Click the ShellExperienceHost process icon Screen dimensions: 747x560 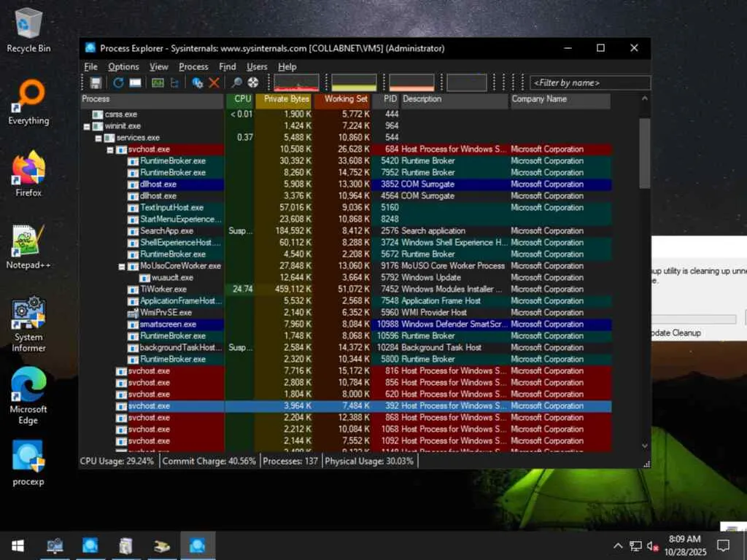(133, 243)
